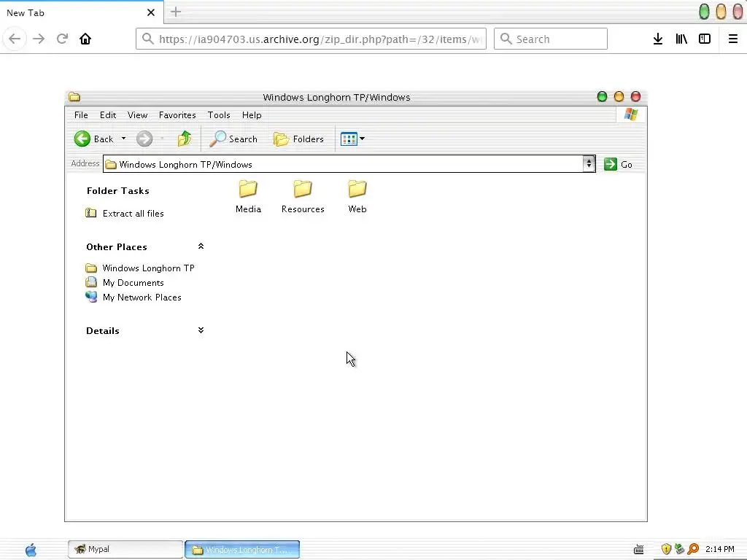Click the Folder Tasks heading
This screenshot has height=560, width=747.
(x=117, y=191)
